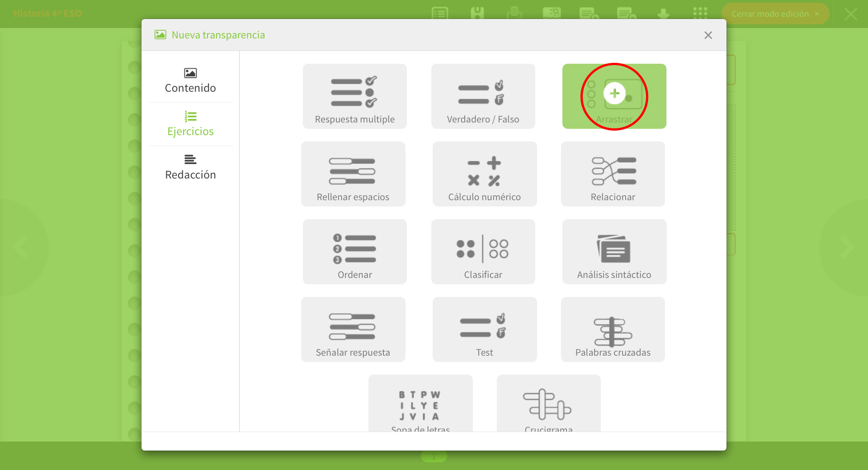Select the Análisis sintáctico exercise
The width and height of the screenshot is (868, 470).
[x=614, y=252]
